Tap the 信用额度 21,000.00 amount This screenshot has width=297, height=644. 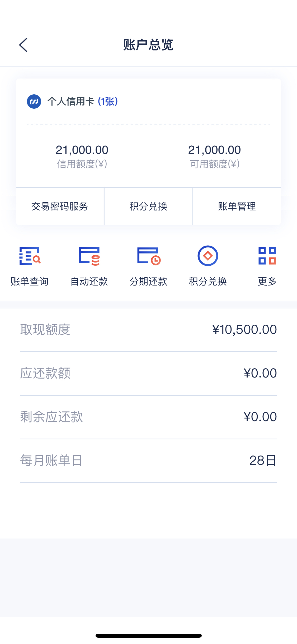(x=82, y=150)
